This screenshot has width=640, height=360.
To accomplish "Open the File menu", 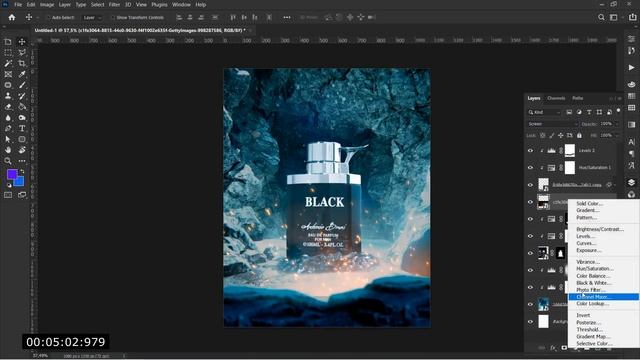I will click(x=18, y=4).
